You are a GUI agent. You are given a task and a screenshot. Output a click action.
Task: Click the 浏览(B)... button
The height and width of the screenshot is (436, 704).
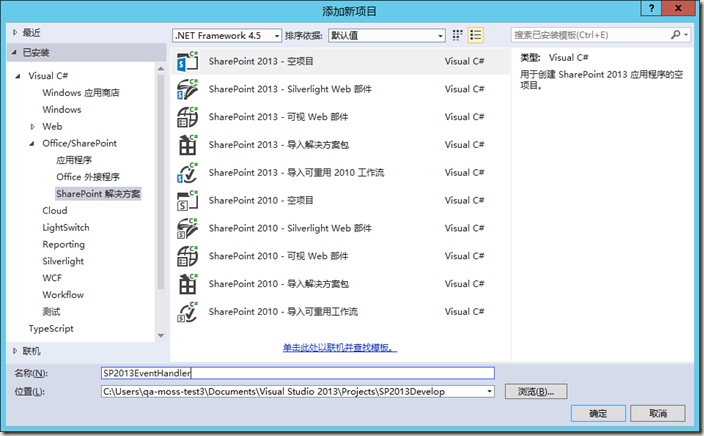click(536, 392)
